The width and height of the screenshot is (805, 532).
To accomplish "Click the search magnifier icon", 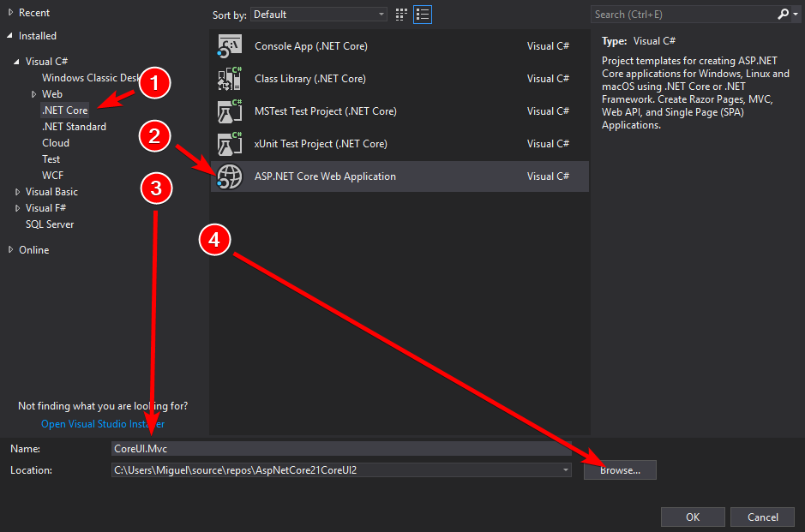I will coord(783,15).
